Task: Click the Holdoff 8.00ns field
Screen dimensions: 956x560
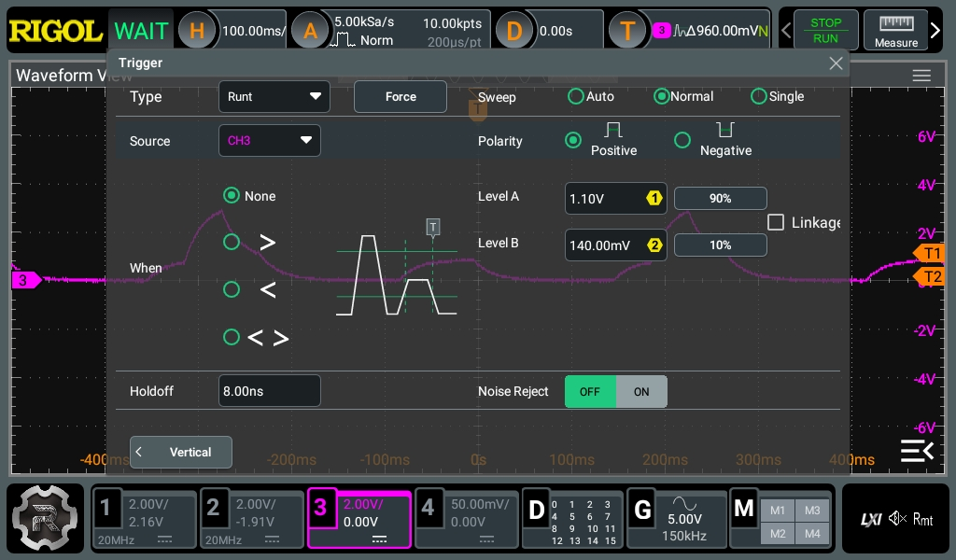Action: click(x=269, y=391)
